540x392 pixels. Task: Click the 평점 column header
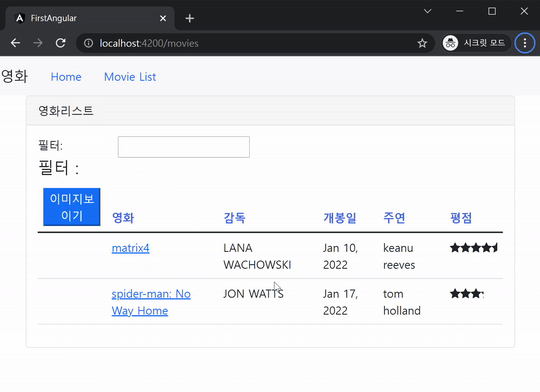pos(461,218)
